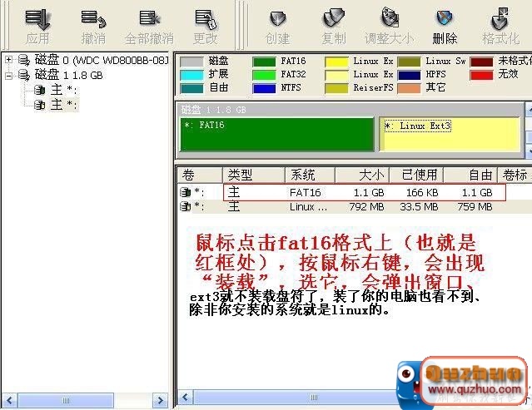Click the NTFS blue legend swatch
Viewport: 532px width, 410px height.
[264, 88]
